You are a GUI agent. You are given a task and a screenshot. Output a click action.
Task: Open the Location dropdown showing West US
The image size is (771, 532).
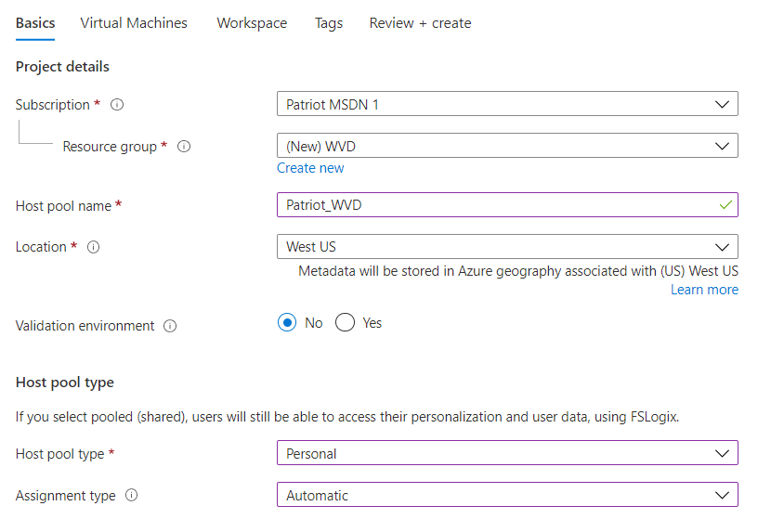coord(507,247)
